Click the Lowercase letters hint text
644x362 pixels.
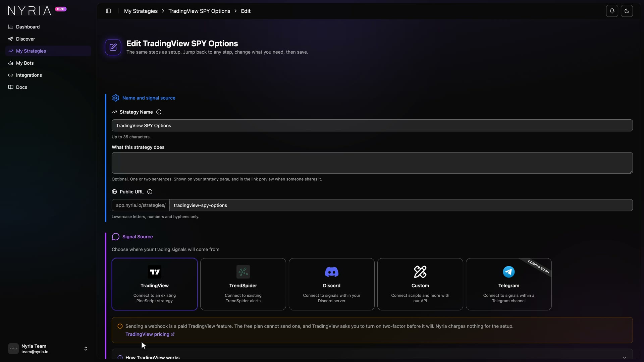coord(155,217)
